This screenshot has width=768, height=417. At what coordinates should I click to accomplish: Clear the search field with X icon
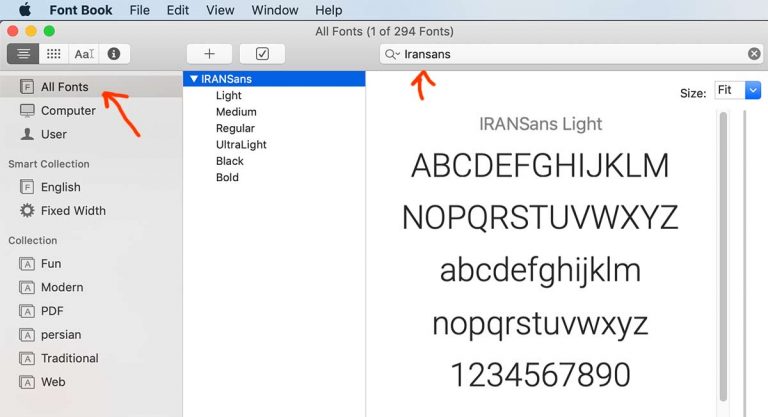[x=754, y=54]
